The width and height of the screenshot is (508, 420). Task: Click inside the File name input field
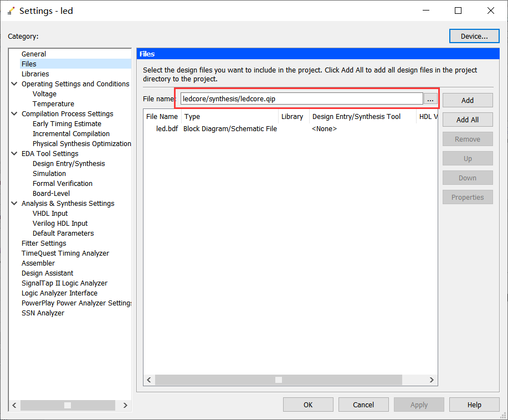tap(301, 99)
